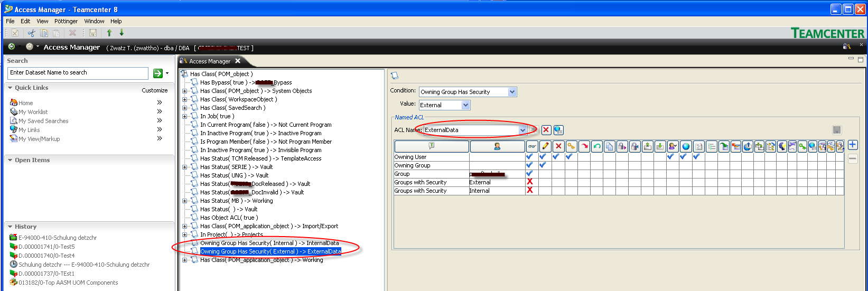
Task: Collapse the Quick Links section
Action: click(x=10, y=88)
